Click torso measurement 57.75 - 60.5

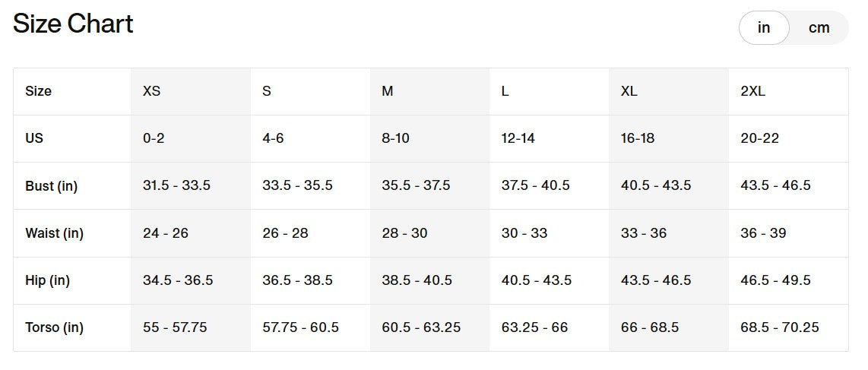click(x=300, y=327)
